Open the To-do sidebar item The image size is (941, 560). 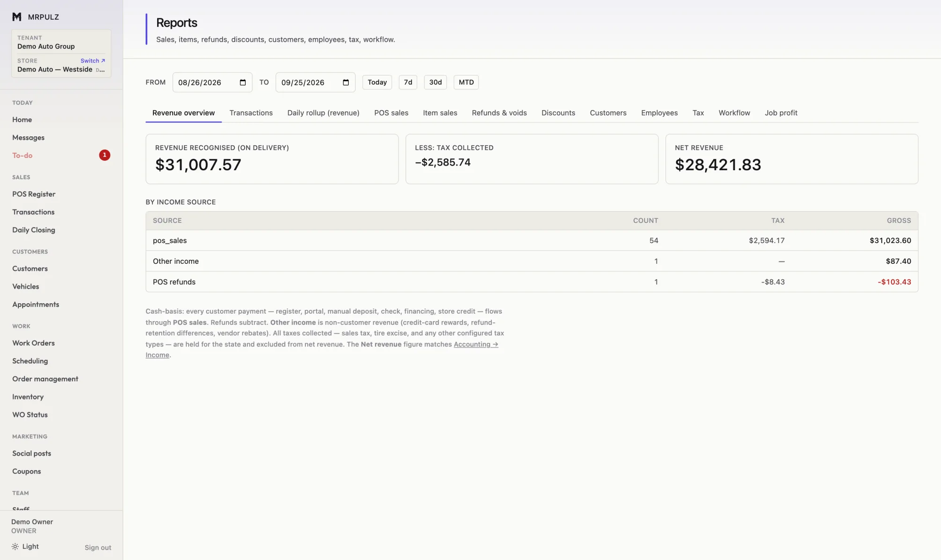pyautogui.click(x=22, y=156)
